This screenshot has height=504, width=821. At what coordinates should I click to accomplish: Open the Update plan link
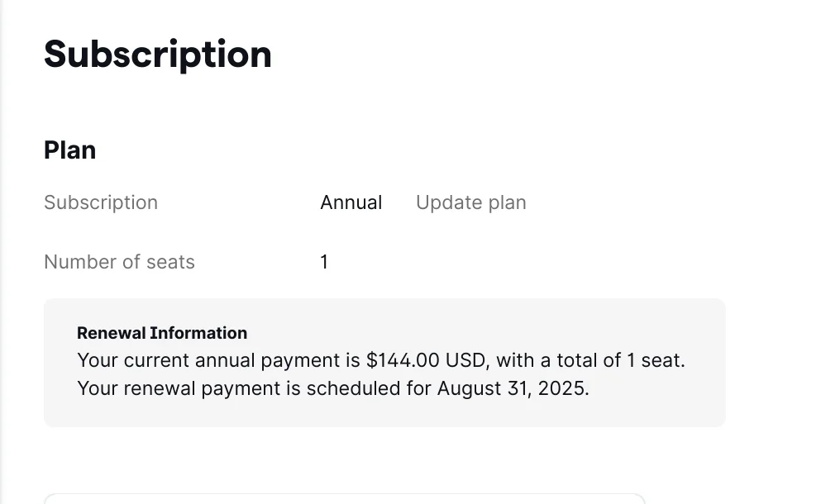pos(470,202)
